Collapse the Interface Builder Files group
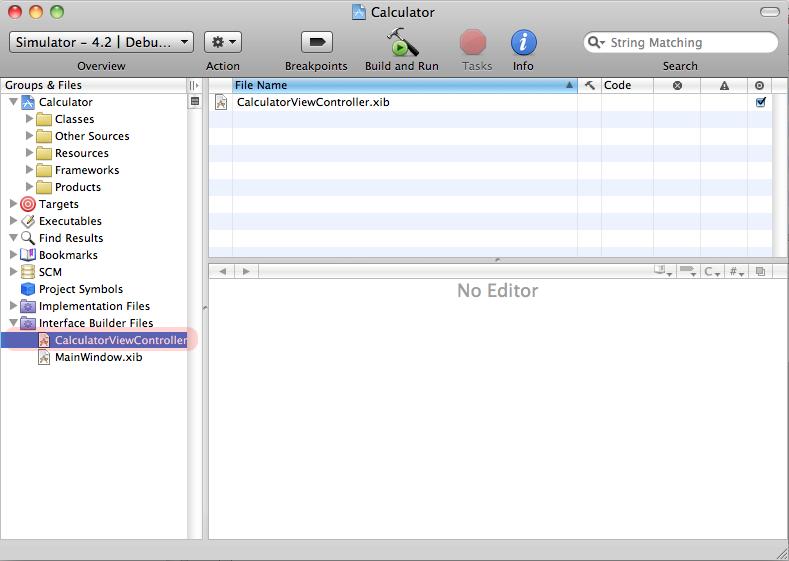The image size is (789, 561). click(14, 323)
